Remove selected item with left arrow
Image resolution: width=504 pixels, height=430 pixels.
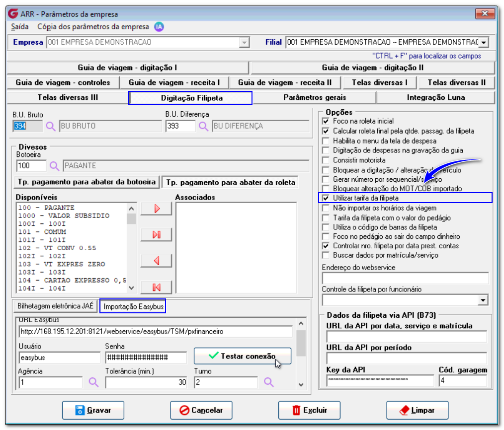point(156,261)
